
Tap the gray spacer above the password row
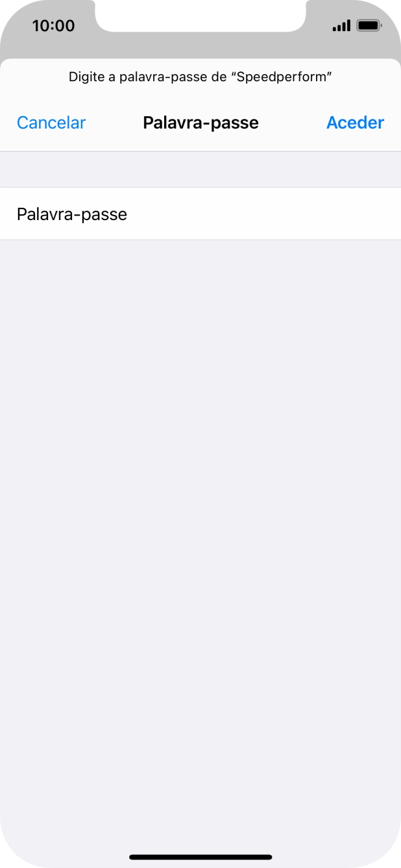200,169
